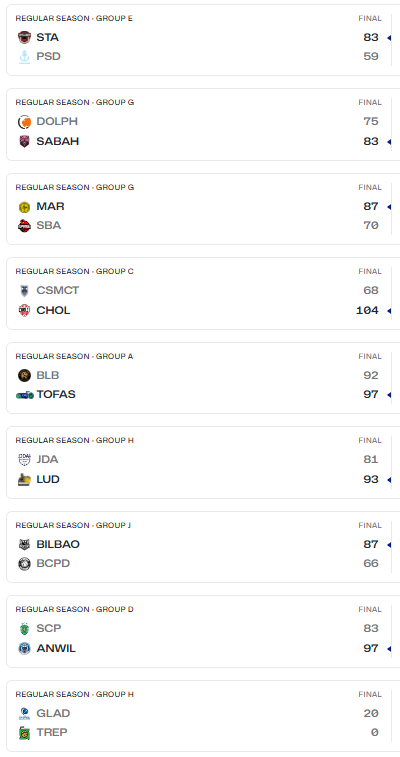Click the BILBAO team logo
The width and height of the screenshot is (400, 757).
24,545
